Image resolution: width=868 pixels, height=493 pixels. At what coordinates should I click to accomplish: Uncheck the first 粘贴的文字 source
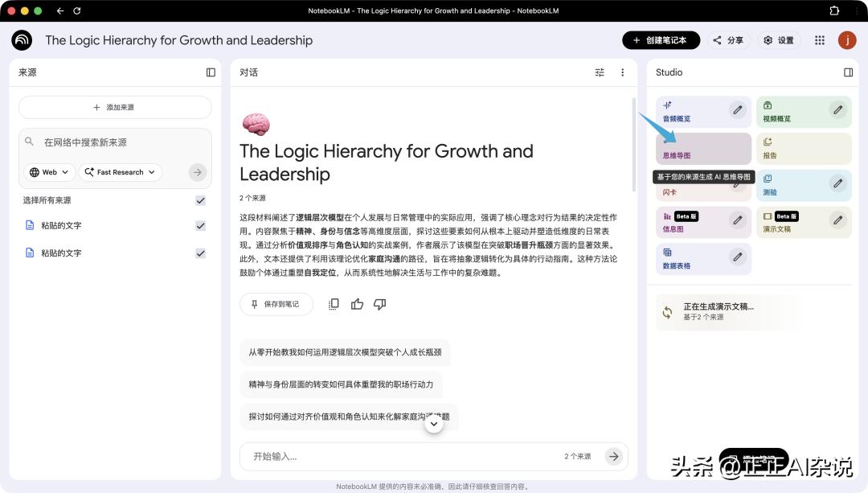pyautogui.click(x=200, y=226)
